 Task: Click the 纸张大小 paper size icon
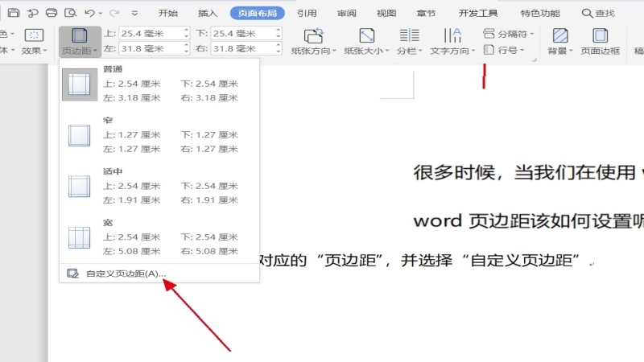tap(366, 36)
